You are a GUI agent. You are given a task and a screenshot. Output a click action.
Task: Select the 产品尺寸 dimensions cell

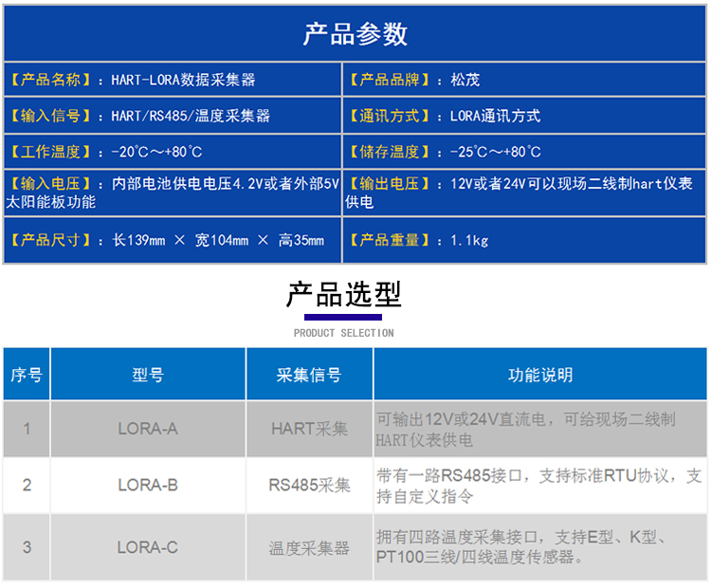pyautogui.click(x=172, y=240)
